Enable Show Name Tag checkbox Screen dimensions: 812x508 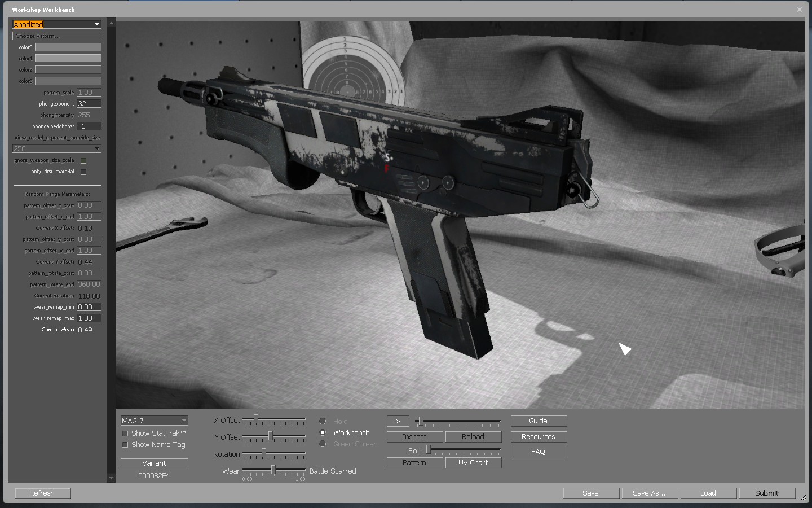click(x=125, y=445)
